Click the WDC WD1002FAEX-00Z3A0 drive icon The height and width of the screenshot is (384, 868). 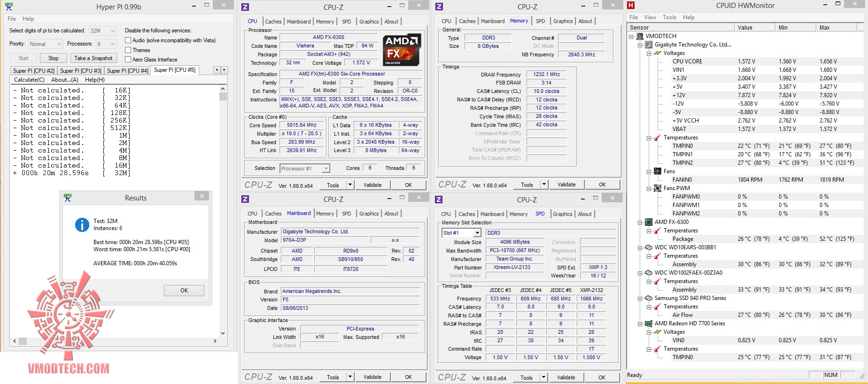coord(649,273)
